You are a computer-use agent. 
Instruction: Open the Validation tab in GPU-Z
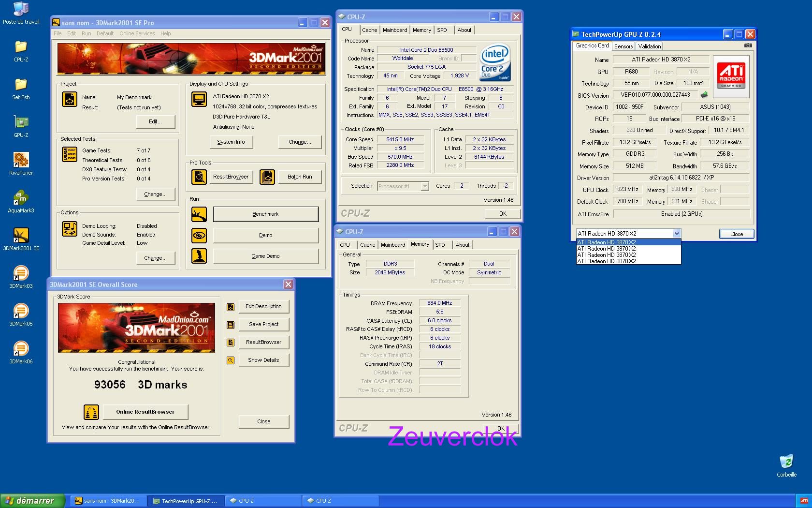tap(649, 46)
